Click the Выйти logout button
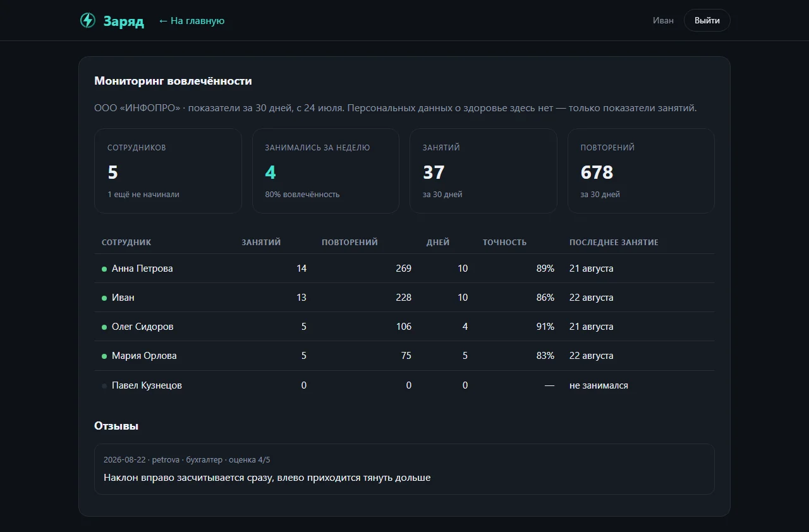Viewport: 809px width, 532px height. (x=707, y=20)
